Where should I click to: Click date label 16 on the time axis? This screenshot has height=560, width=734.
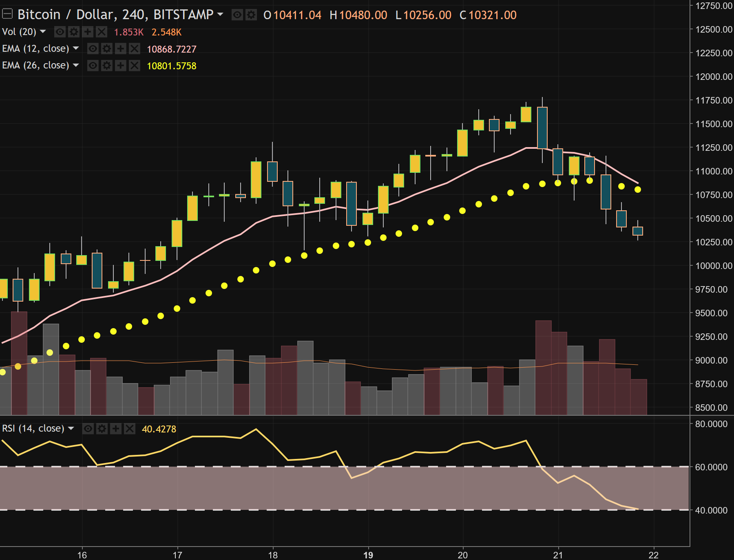pos(82,555)
